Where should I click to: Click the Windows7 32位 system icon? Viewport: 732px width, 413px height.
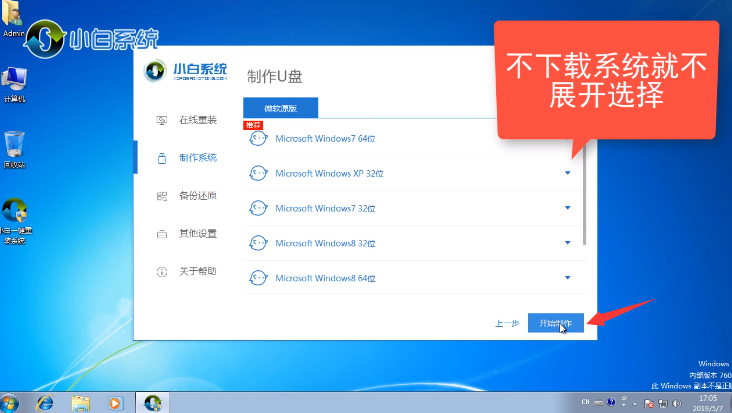pos(258,208)
